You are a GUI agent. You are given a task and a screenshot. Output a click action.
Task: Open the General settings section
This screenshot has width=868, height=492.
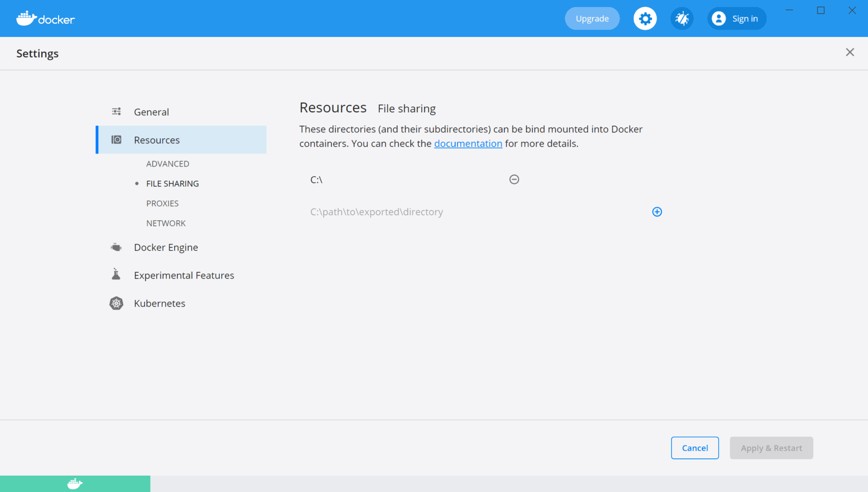pyautogui.click(x=151, y=112)
